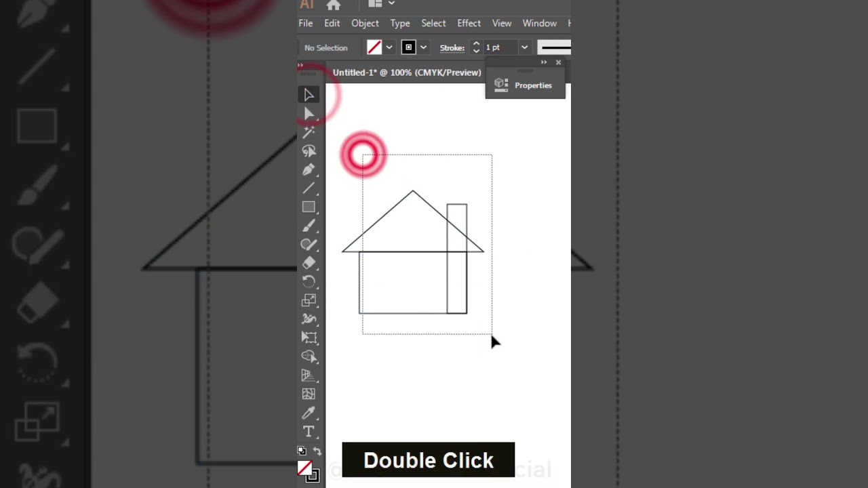The height and width of the screenshot is (488, 868).
Task: Select the Direct Selection tool
Action: 309,114
